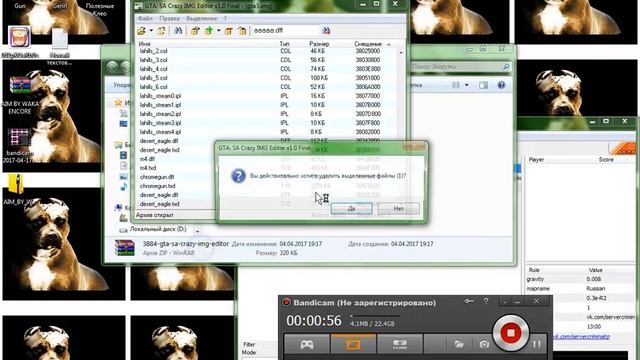Select chromegun.txd in the file list

[158, 186]
